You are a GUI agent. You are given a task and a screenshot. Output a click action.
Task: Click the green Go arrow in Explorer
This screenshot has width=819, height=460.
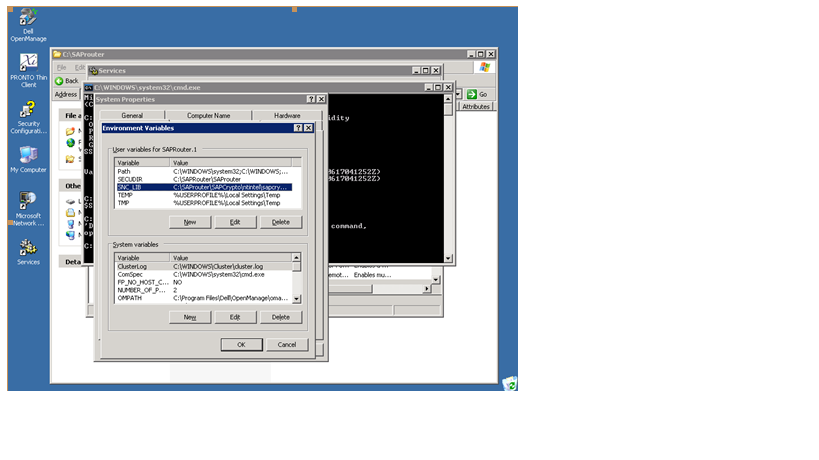472,94
